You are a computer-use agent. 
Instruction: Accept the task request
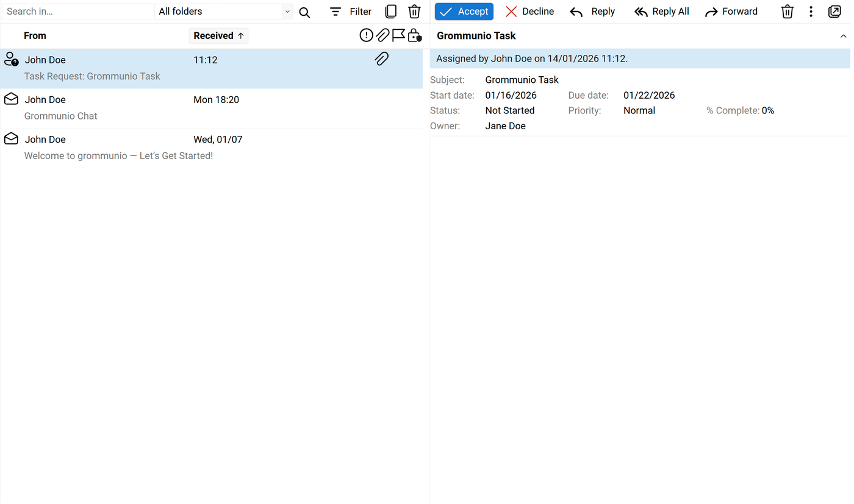tap(464, 12)
